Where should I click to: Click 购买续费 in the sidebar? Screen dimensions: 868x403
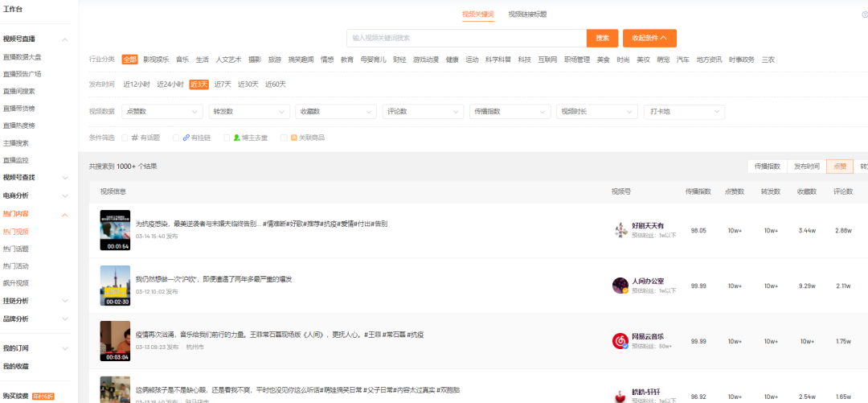click(x=15, y=396)
